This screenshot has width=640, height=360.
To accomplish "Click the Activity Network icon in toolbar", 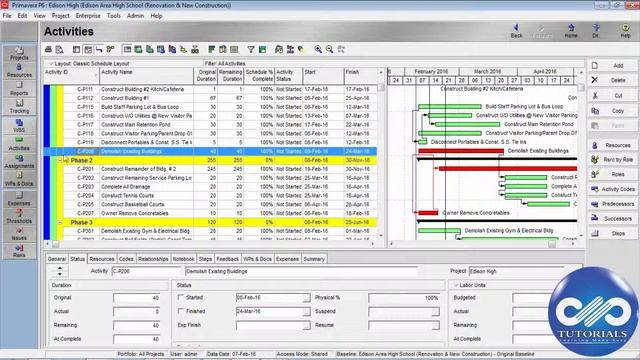I will (110, 49).
